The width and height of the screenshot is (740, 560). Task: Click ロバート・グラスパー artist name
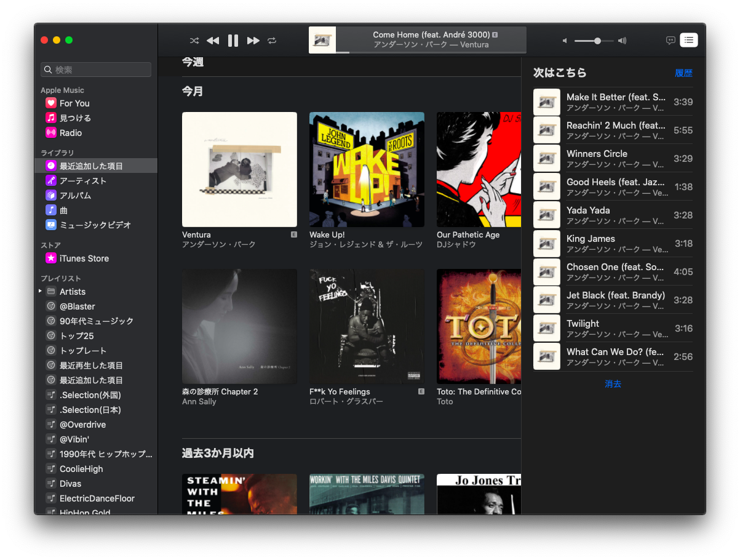pyautogui.click(x=346, y=402)
